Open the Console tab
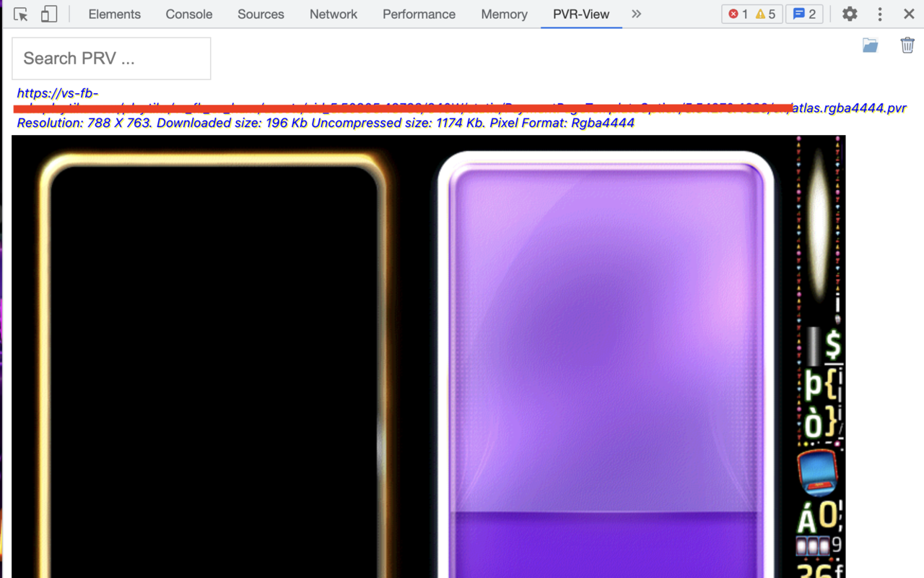The height and width of the screenshot is (578, 924). [x=188, y=14]
